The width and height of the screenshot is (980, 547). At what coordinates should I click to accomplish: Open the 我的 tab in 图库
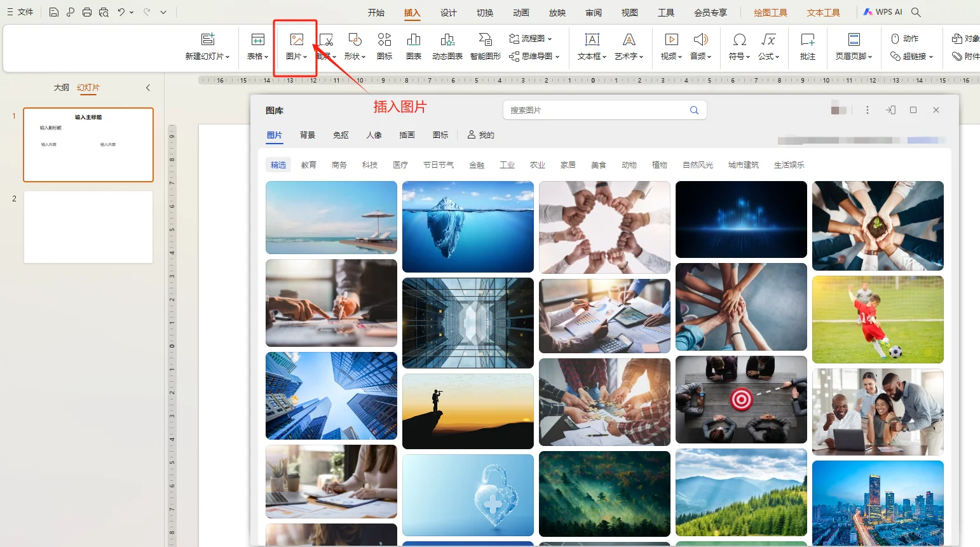[481, 135]
